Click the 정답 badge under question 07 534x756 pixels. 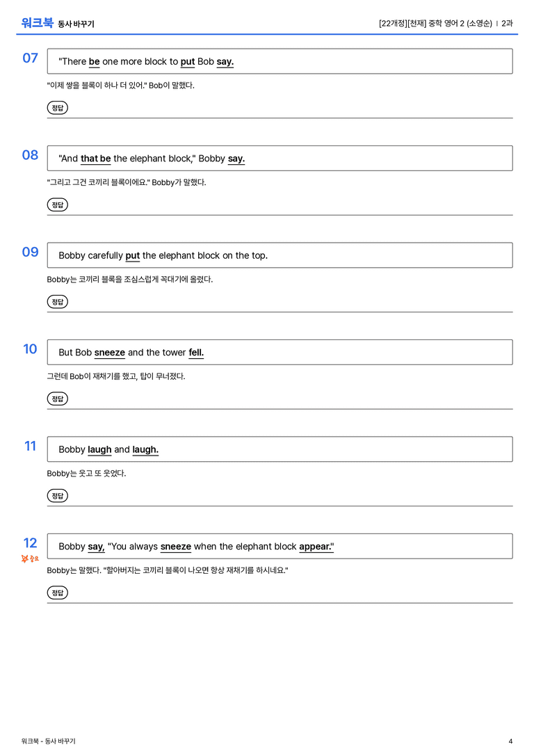pos(57,108)
